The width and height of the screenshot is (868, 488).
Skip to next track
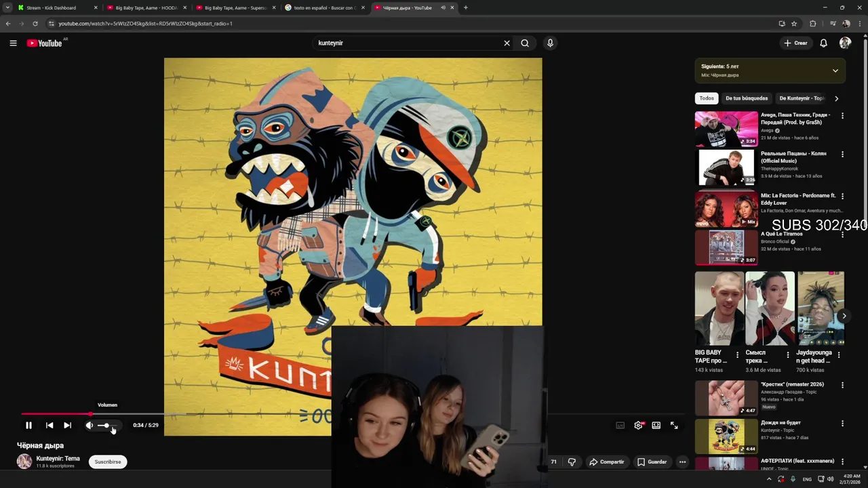point(67,425)
